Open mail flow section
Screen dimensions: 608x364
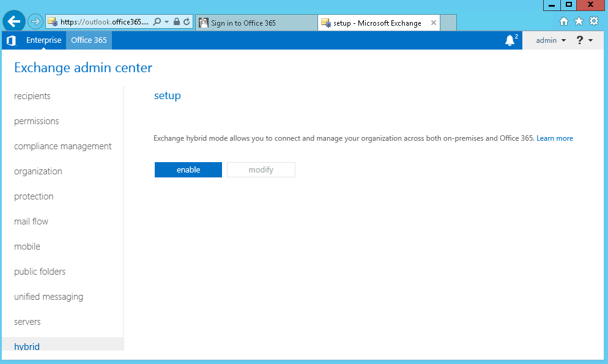tap(31, 221)
